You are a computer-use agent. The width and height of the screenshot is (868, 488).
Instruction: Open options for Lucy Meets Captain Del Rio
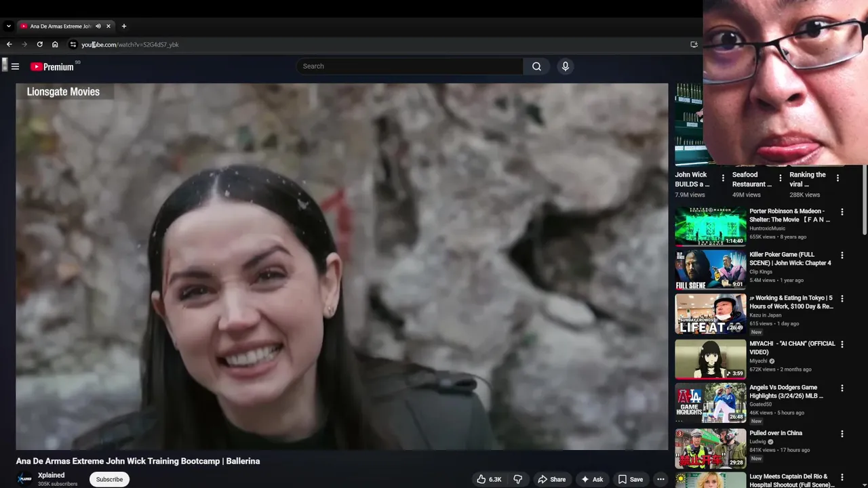pyautogui.click(x=842, y=477)
